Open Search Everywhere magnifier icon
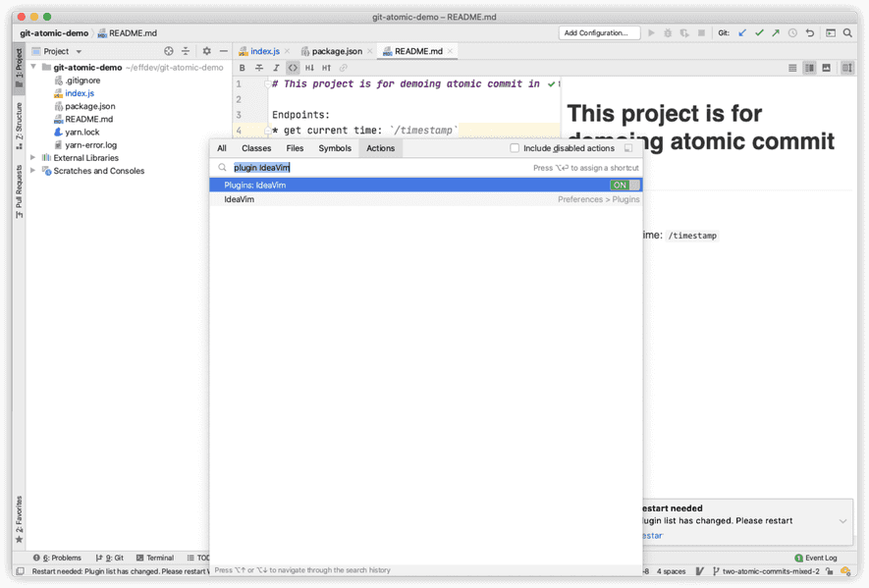The image size is (869, 588). (x=847, y=33)
